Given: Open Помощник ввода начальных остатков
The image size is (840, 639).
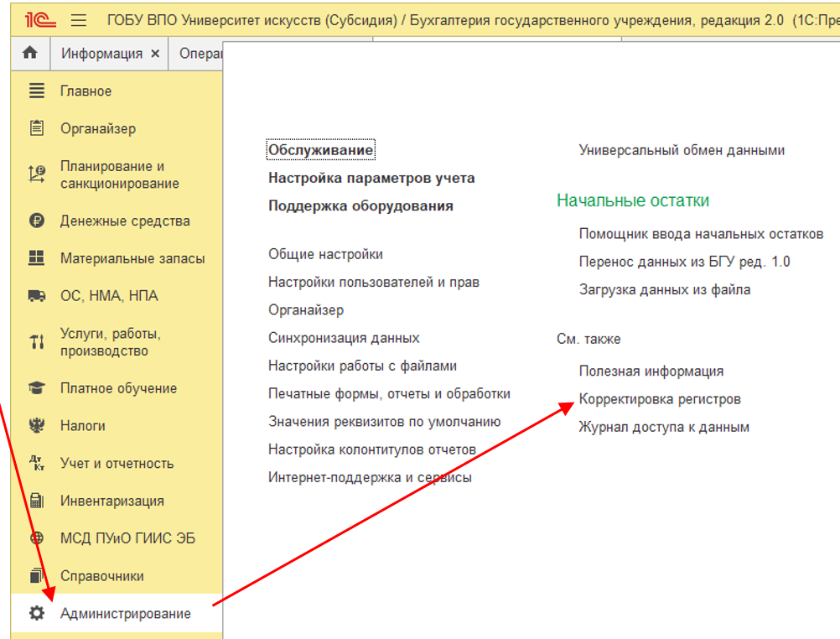Looking at the screenshot, I should [x=701, y=234].
